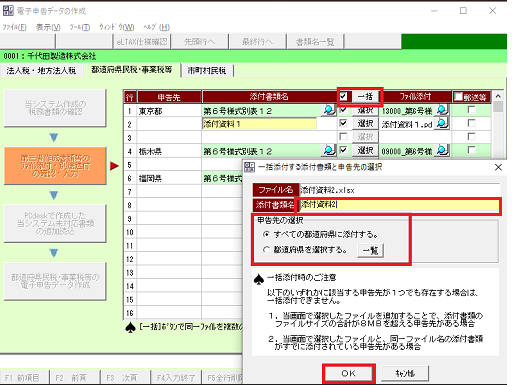Click the 最終行へ toolbar button
512x385 pixels.
257,42
